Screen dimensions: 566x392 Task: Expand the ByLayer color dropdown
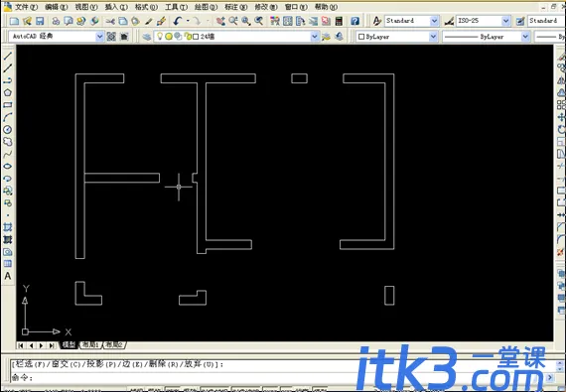433,37
